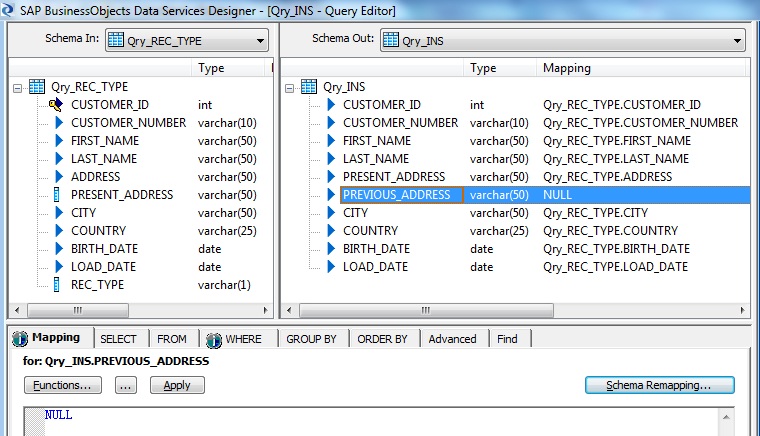Click the column icon beside REC_TYPE
Screen dimensions: 760x436
click(x=57, y=285)
